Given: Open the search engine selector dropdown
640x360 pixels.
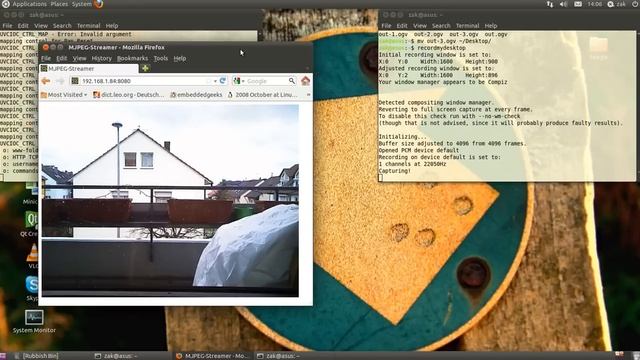Looking at the screenshot, I should tap(239, 81).
